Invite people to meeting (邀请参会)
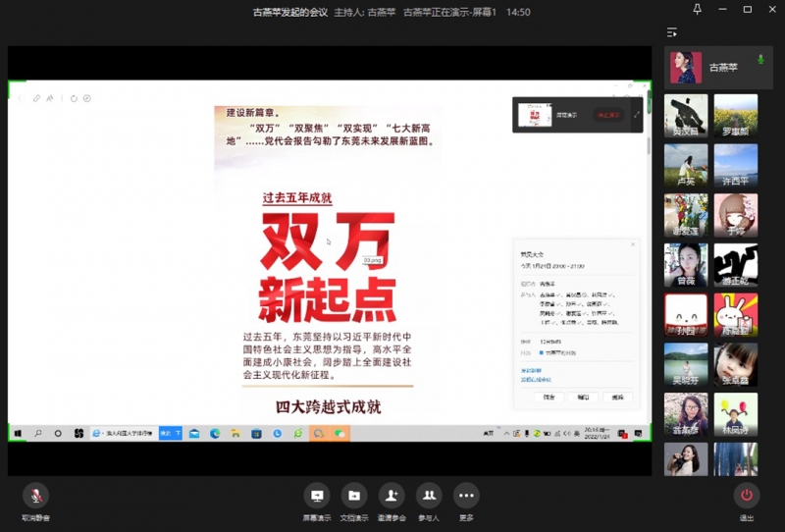 point(392,496)
